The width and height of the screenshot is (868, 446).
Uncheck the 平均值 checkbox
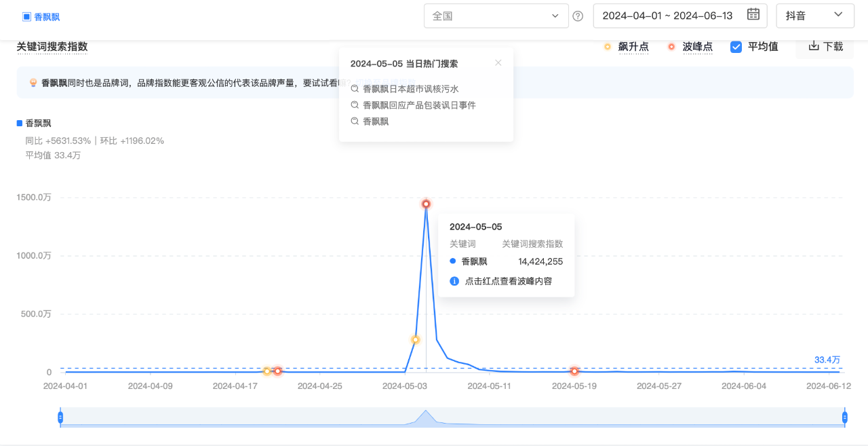[736, 47]
